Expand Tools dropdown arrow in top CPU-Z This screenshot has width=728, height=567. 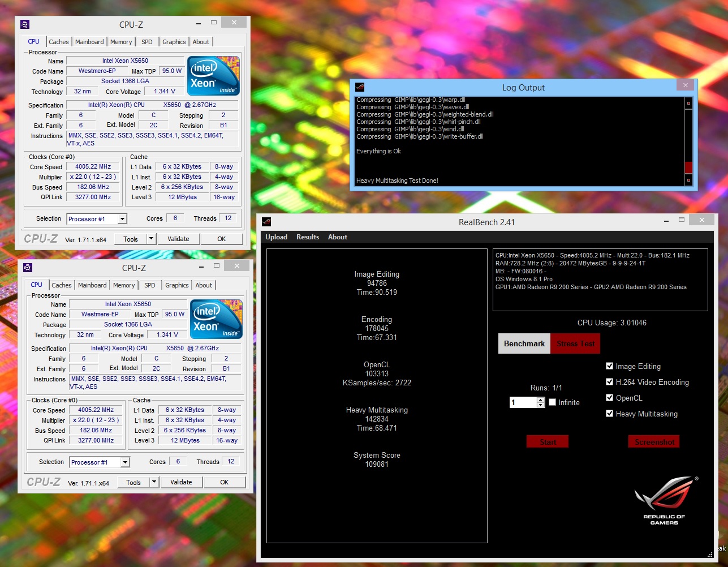pos(151,239)
